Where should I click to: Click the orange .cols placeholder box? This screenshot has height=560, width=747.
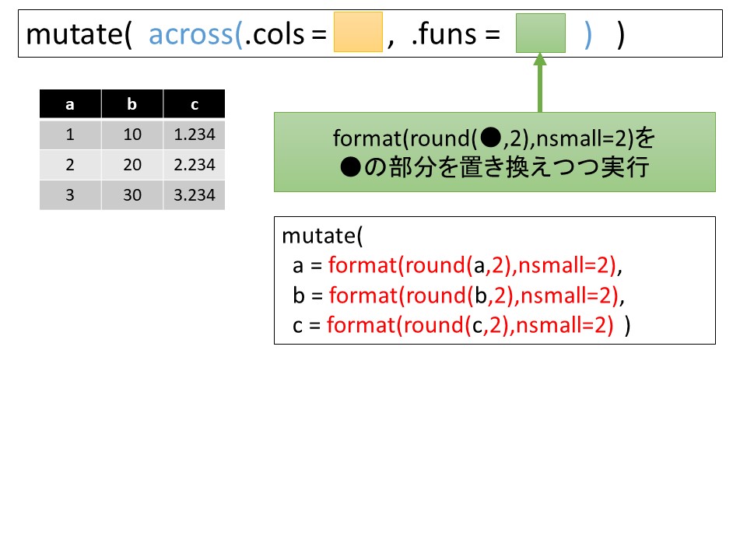click(x=358, y=33)
